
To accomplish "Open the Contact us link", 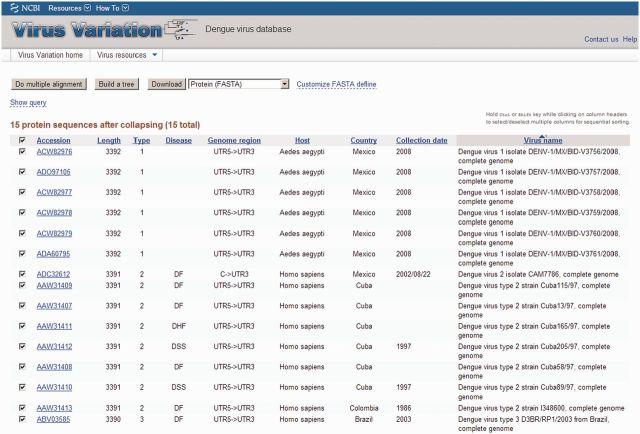I will (x=600, y=39).
